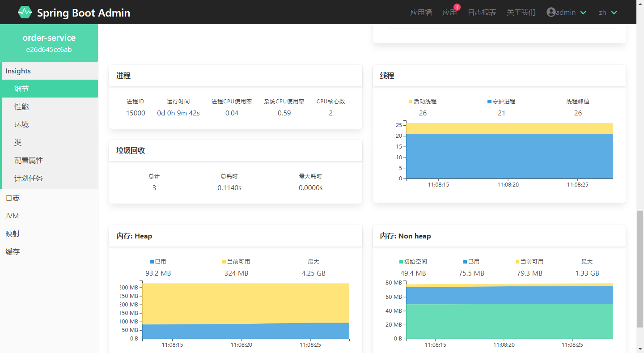The height and width of the screenshot is (353, 644).
Task: Click the 进程 card header
Action: point(235,76)
